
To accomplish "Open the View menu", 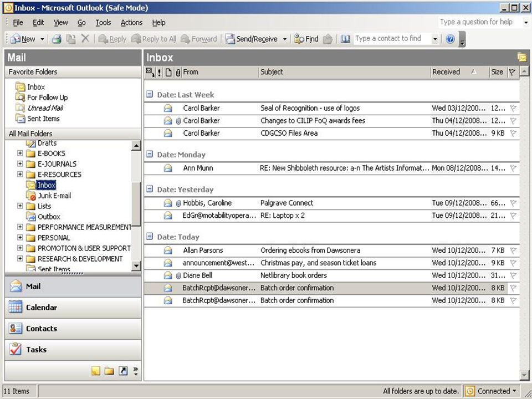I will pyautogui.click(x=61, y=23).
